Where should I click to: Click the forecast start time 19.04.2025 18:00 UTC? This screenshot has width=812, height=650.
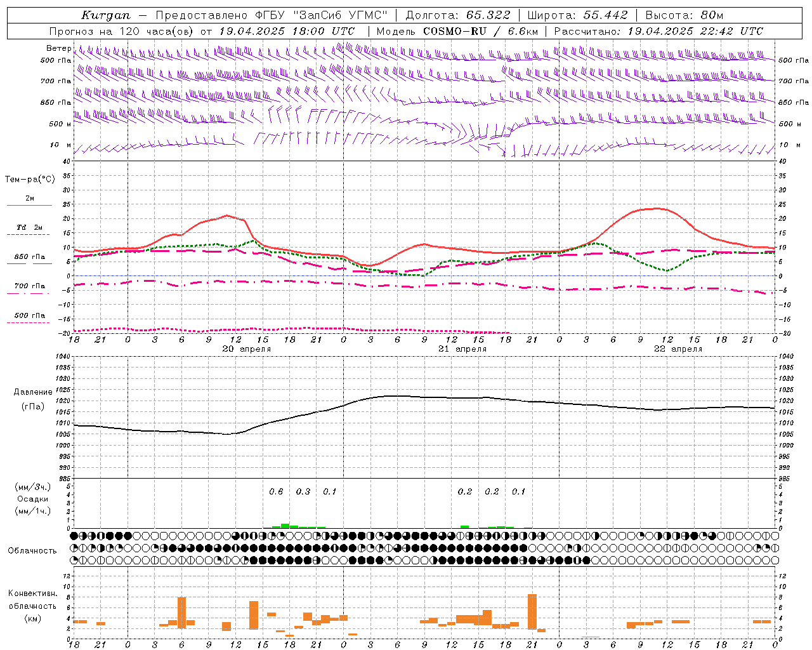[287, 31]
